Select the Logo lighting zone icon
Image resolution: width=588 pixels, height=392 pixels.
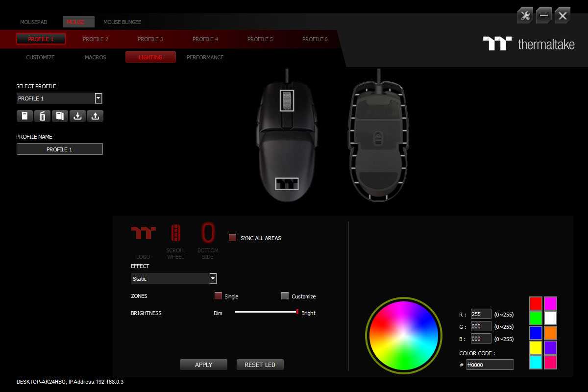point(143,233)
